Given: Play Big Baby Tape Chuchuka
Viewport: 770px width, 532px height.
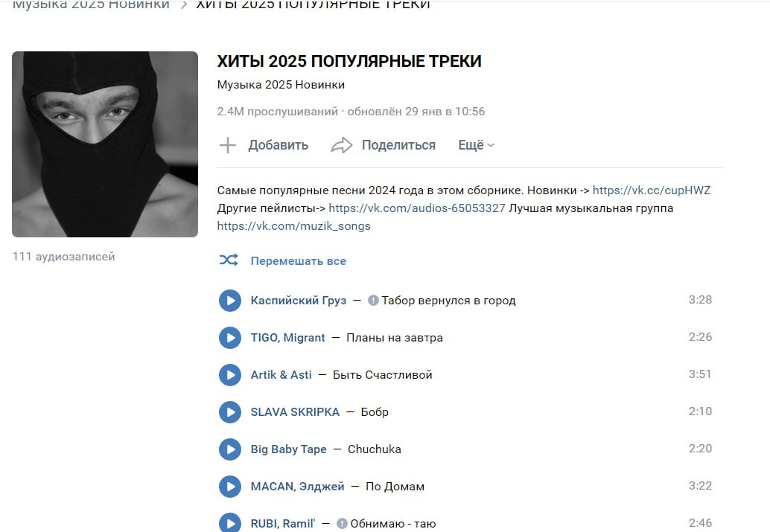Looking at the screenshot, I should click(x=230, y=449).
